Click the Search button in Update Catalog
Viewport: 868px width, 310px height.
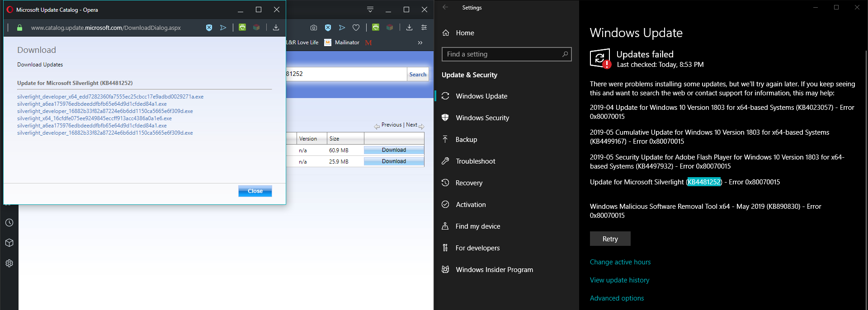[418, 75]
